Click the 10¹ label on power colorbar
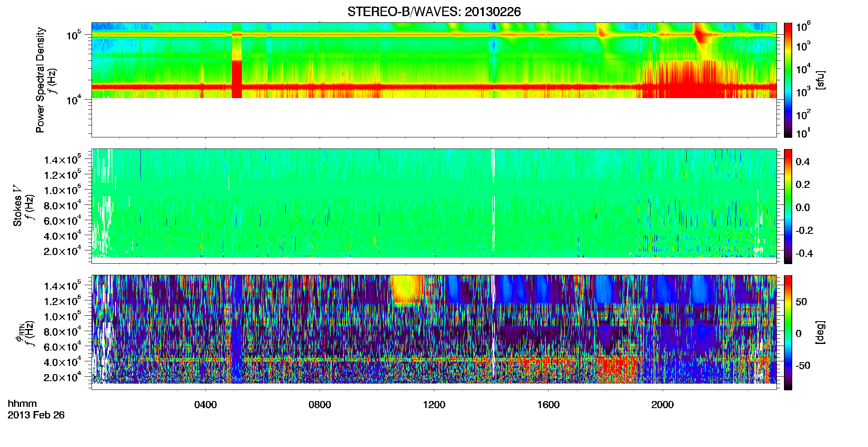This screenshot has height=447, width=868. coord(803,133)
